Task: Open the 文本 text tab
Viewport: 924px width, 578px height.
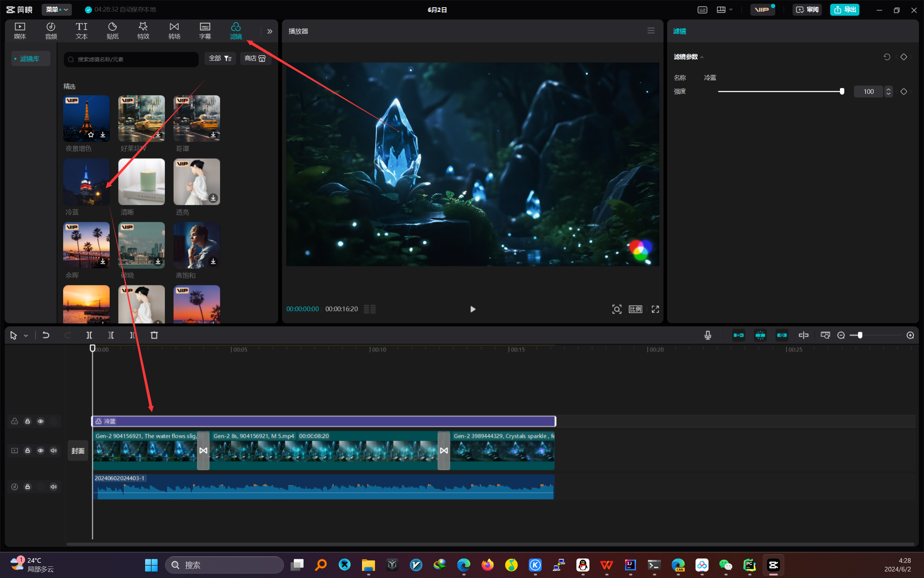Action: pos(81,31)
